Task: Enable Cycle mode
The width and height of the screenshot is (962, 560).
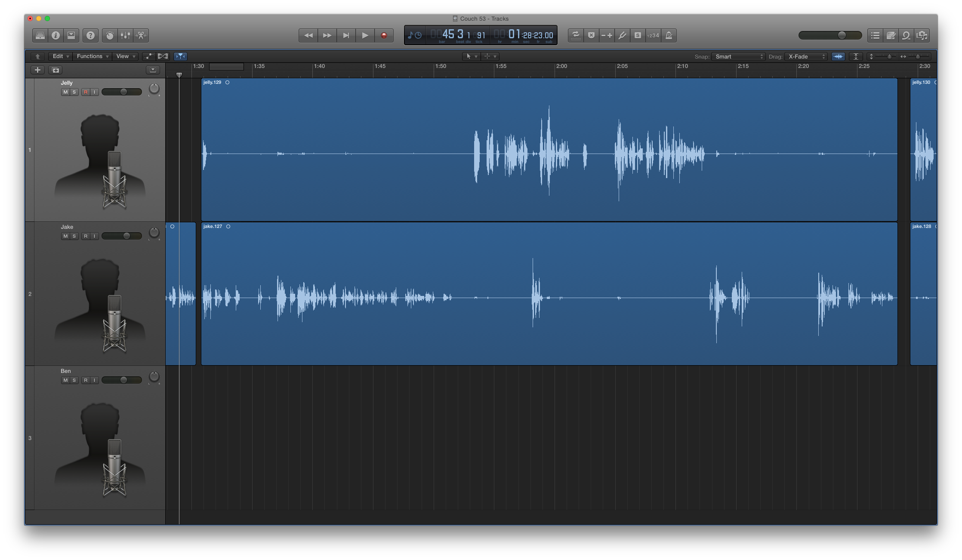Action: 576,35
